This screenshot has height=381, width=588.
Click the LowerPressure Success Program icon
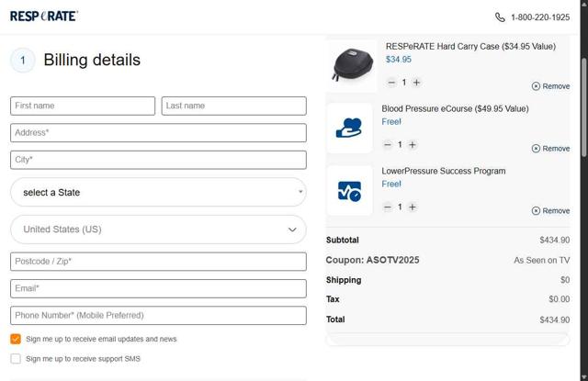pos(349,191)
